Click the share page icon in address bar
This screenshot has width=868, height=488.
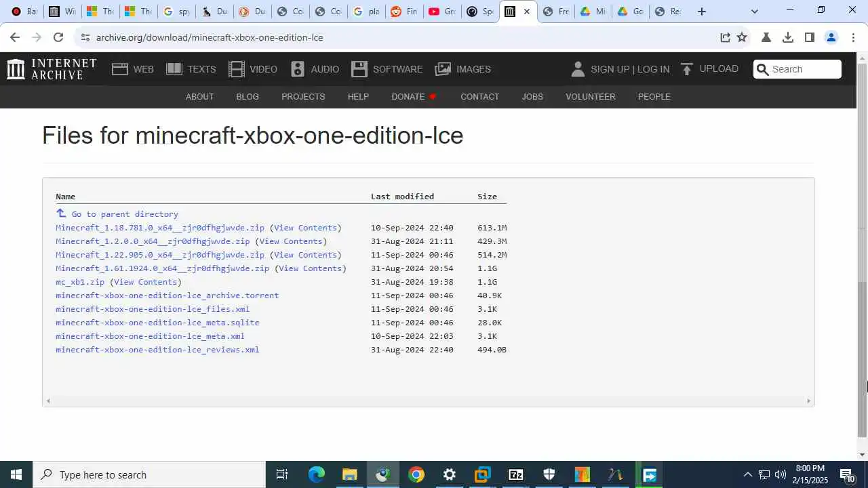tap(725, 37)
